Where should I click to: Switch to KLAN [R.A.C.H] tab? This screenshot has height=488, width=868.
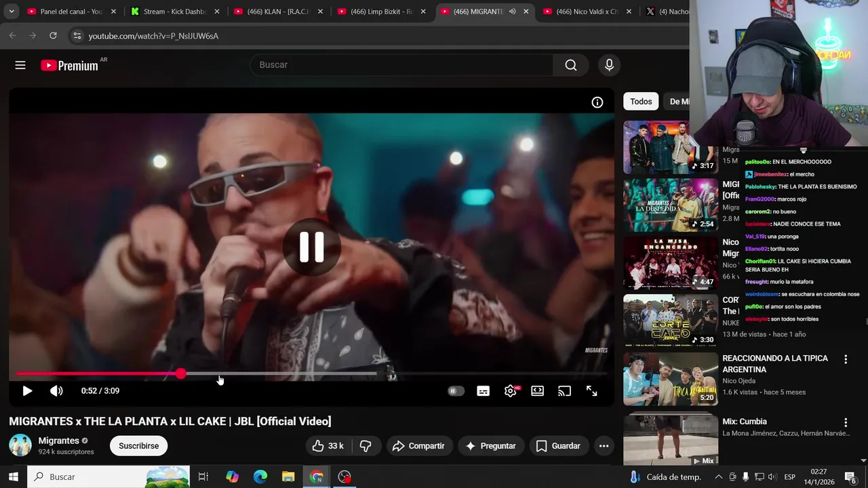click(278, 12)
